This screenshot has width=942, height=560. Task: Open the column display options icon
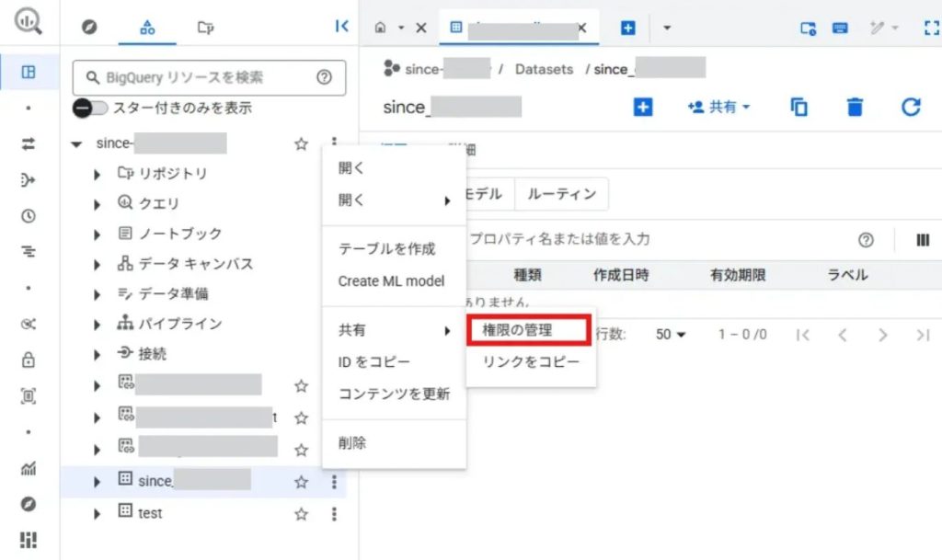tap(922, 240)
